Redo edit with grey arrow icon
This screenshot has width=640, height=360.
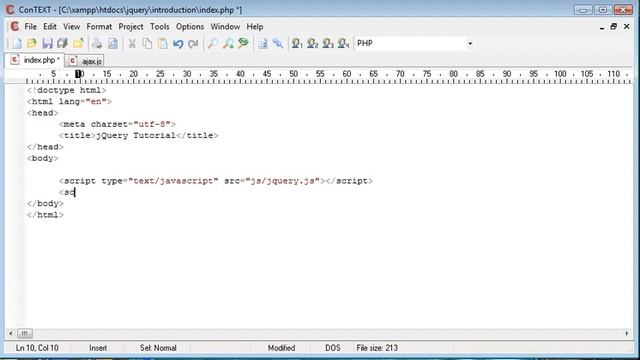[x=193, y=43]
